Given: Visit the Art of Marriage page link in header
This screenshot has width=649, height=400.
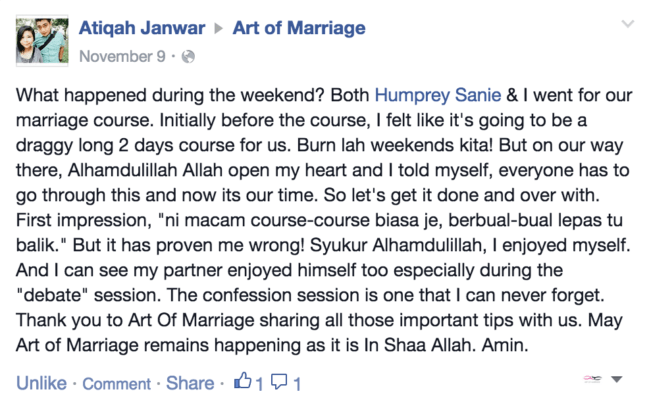Looking at the screenshot, I should 299,28.
